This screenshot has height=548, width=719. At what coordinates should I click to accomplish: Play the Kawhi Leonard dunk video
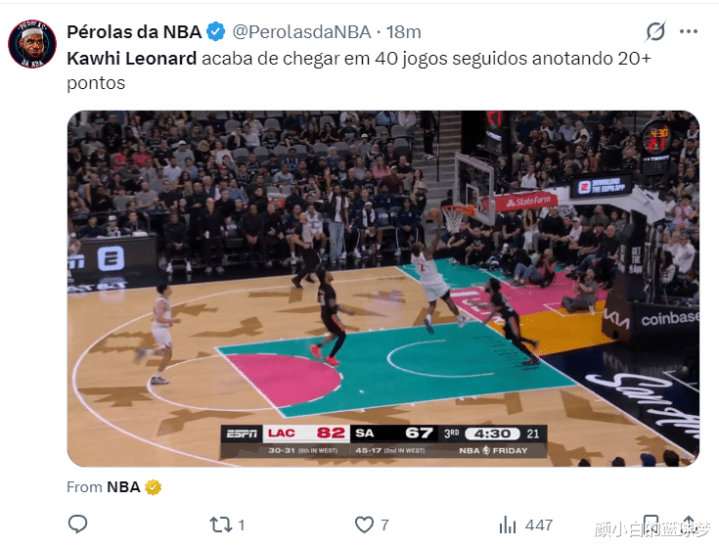click(x=383, y=288)
